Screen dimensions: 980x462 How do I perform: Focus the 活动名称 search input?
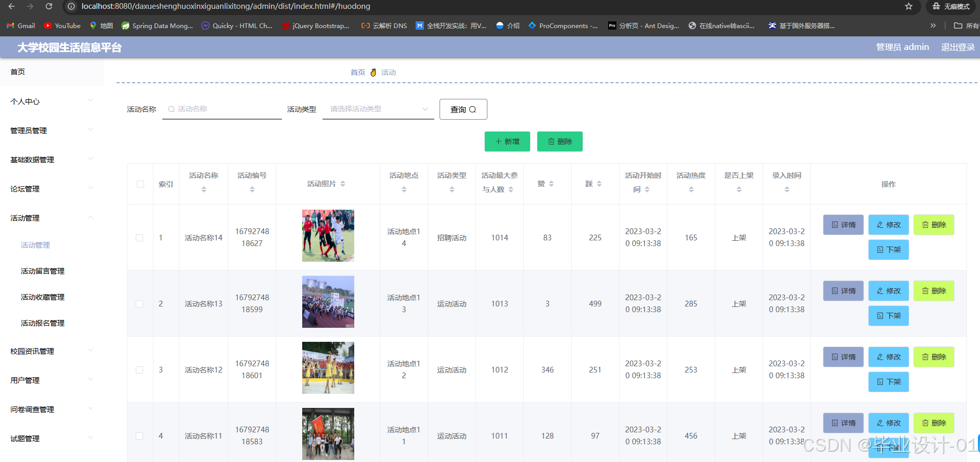point(222,109)
